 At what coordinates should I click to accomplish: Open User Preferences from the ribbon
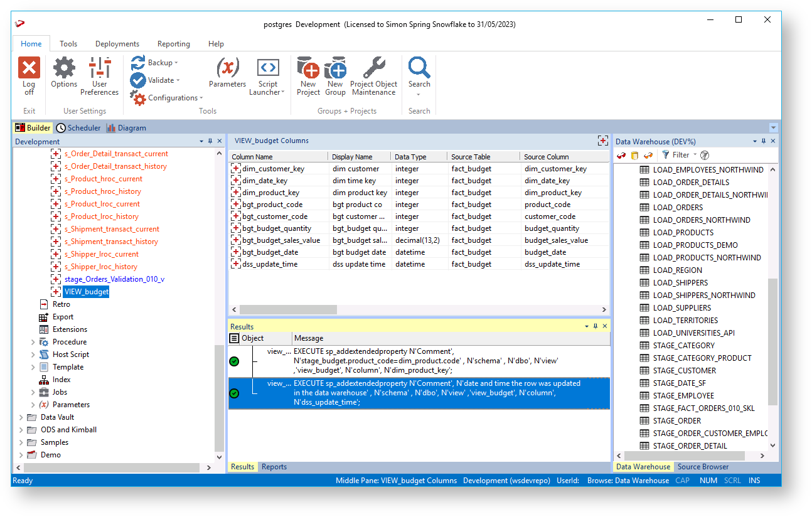pos(99,68)
